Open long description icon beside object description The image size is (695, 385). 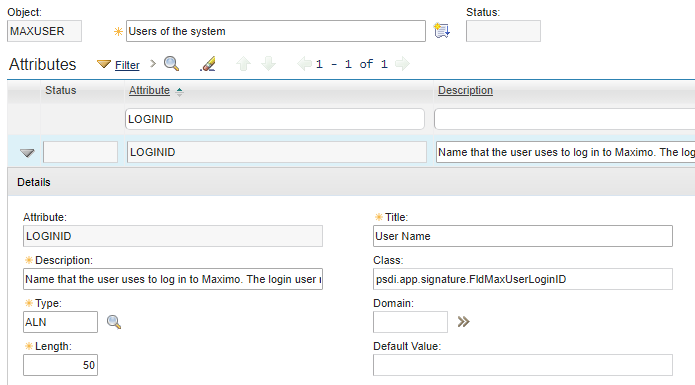click(x=441, y=31)
